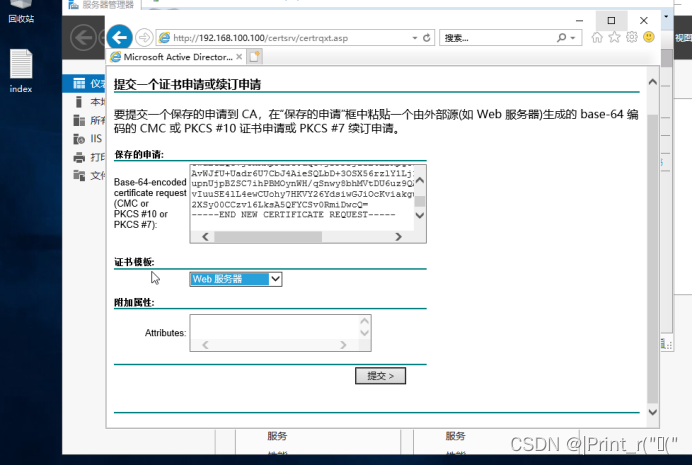This screenshot has height=465, width=693.
Task: Open the address bar dropdown arrow
Action: click(415, 38)
